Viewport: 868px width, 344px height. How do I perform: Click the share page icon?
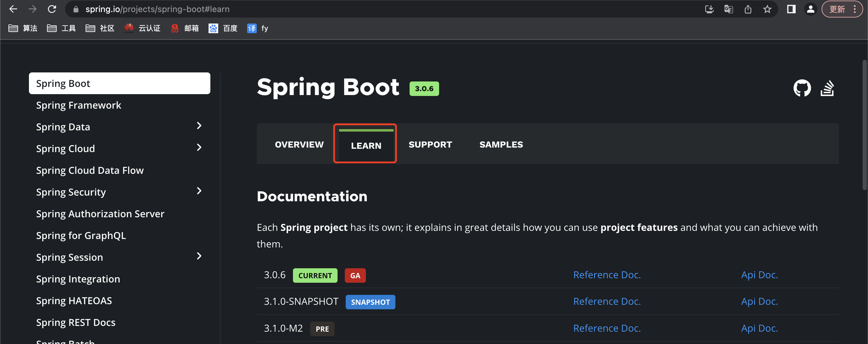click(x=748, y=9)
